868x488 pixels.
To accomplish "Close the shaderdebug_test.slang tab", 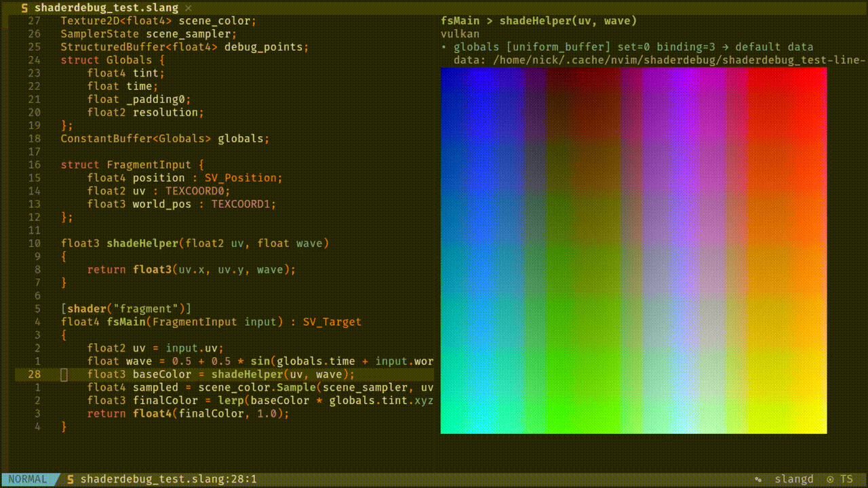I will (189, 8).
